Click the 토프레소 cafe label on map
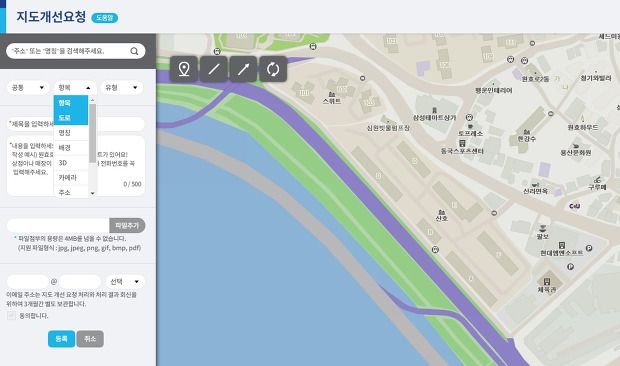This screenshot has width=620, height=366. (x=471, y=134)
